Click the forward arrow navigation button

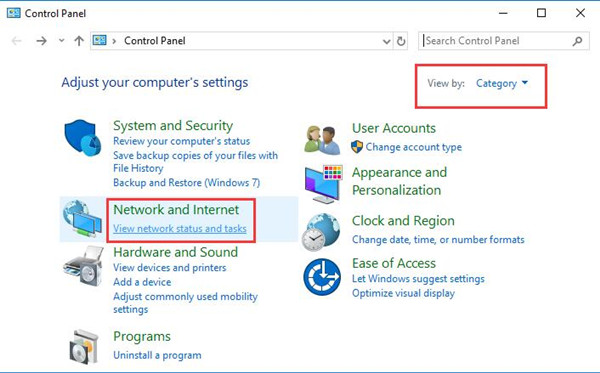pyautogui.click(x=41, y=41)
